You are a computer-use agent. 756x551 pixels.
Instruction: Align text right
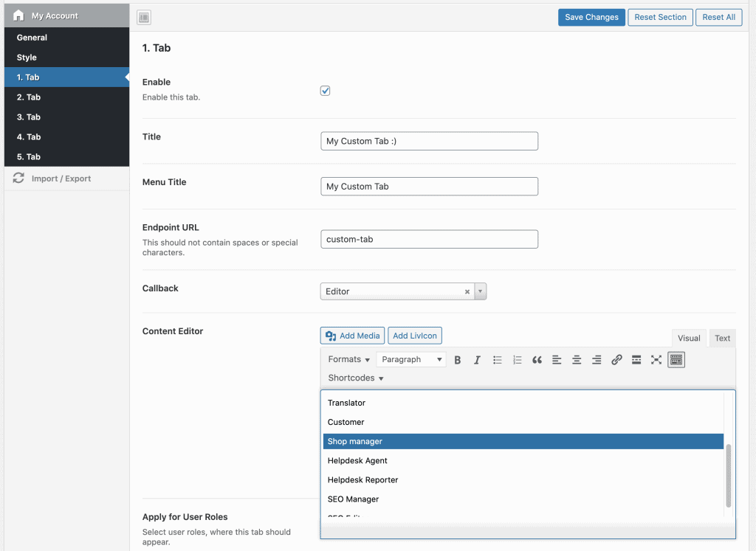click(x=597, y=360)
